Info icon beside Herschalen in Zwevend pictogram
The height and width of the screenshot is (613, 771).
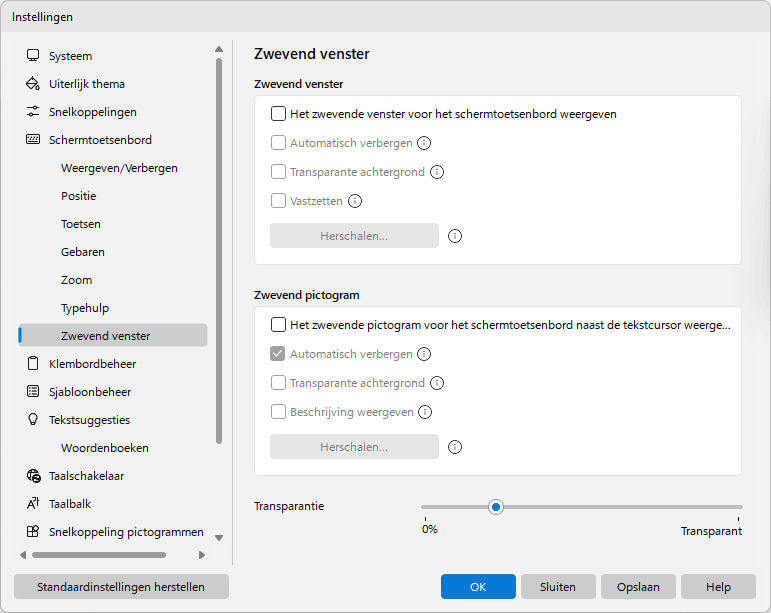(455, 447)
